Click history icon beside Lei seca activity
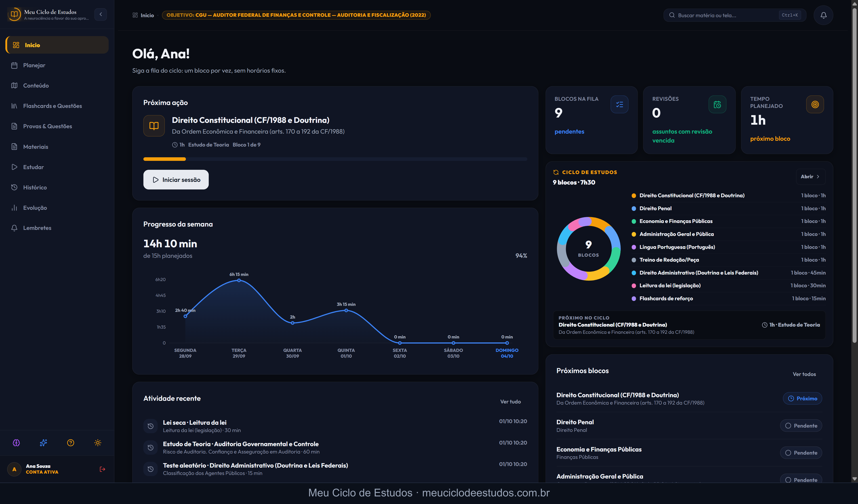The height and width of the screenshot is (504, 858). coord(151,426)
